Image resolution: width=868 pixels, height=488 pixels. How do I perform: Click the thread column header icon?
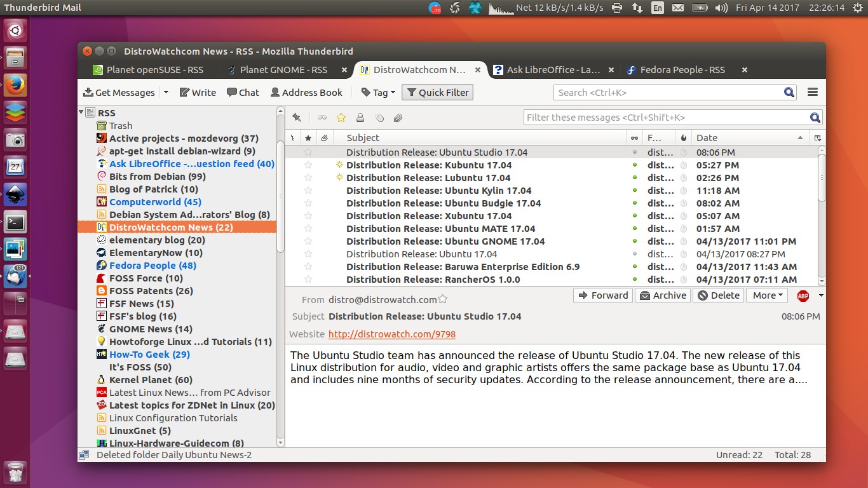292,138
